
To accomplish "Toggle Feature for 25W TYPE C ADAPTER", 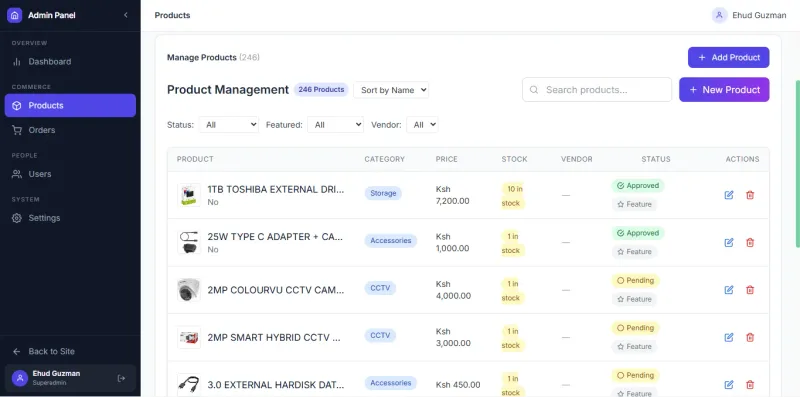I will [x=634, y=252].
